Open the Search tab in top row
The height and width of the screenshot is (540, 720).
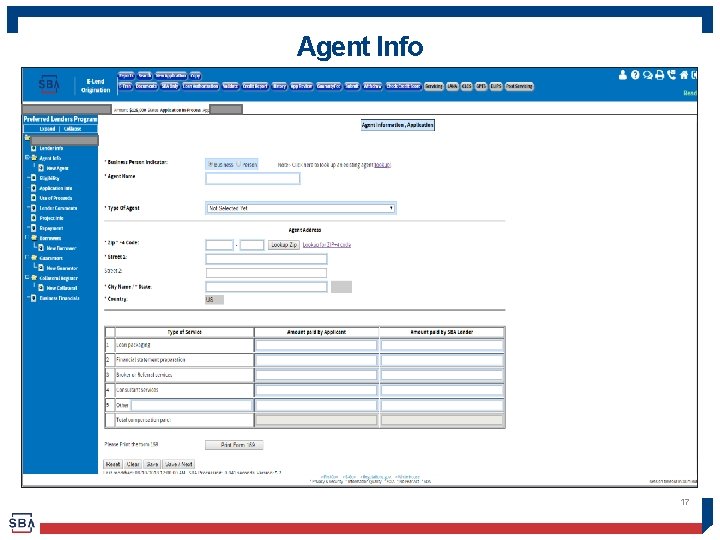(145, 75)
